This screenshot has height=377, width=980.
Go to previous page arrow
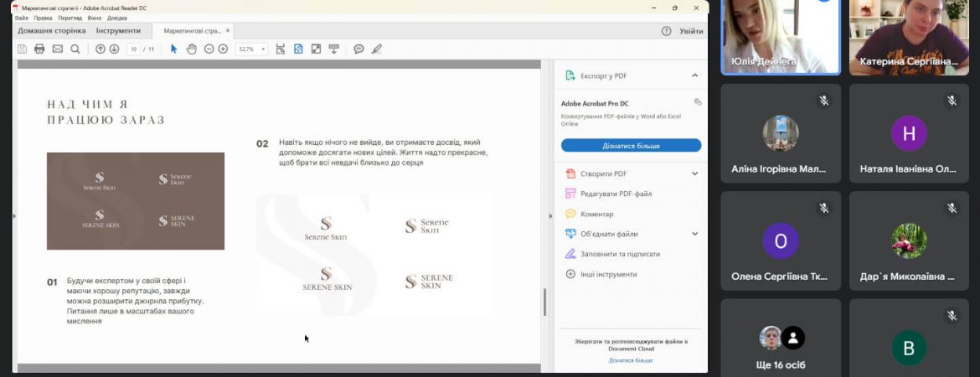coord(100,49)
